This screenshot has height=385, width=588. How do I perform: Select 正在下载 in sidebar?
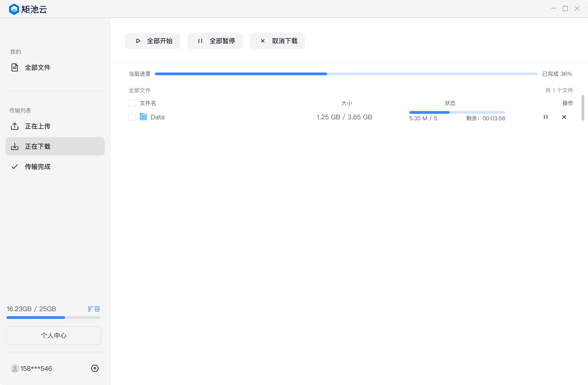click(x=55, y=146)
